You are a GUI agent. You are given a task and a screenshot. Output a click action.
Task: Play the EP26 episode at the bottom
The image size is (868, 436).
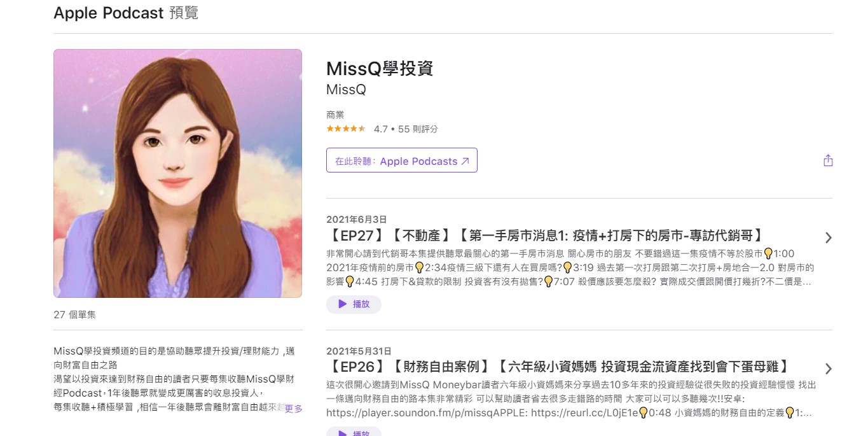354,432
